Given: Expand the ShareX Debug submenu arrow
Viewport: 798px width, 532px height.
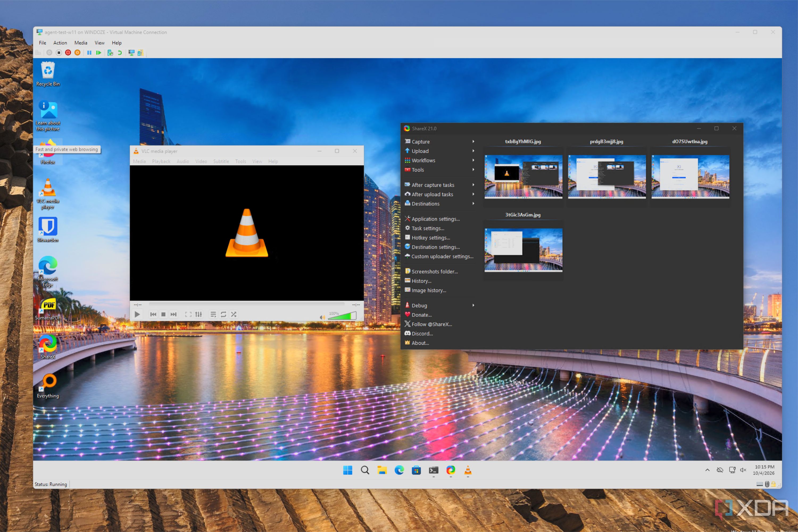Looking at the screenshot, I should coord(473,305).
